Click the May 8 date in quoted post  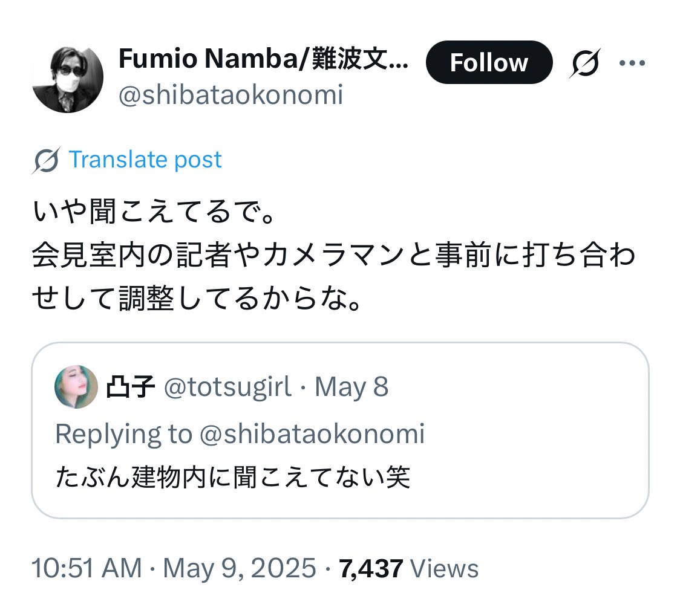click(x=351, y=387)
